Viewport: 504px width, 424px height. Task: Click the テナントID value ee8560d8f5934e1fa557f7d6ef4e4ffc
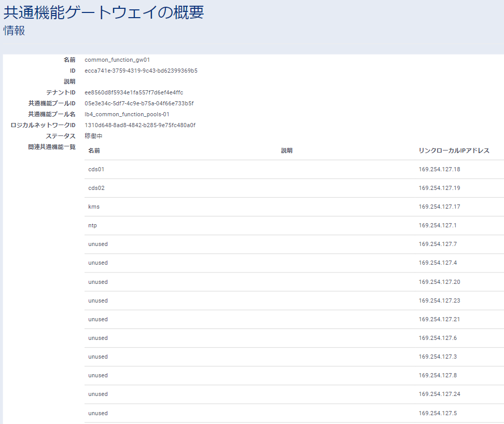click(x=134, y=92)
